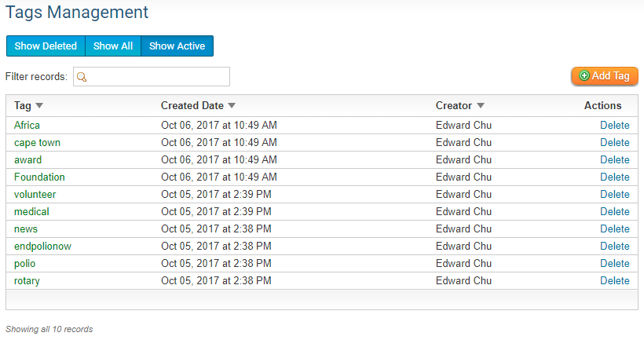Open the endpolionow tag
644x340 pixels.
(42, 246)
